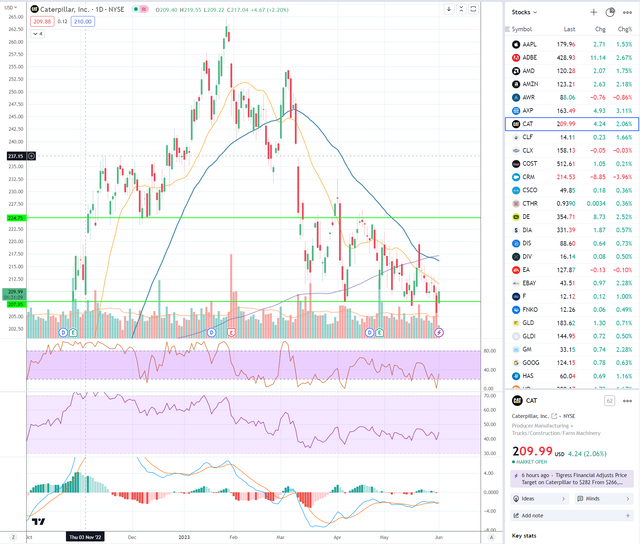Viewport: 640px width, 544px height.
Task: Open Ideas for CAT
Action: (x=540, y=499)
